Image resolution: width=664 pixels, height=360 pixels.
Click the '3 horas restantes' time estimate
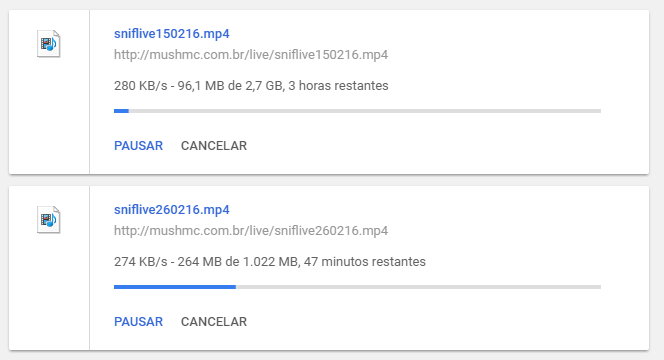click(x=338, y=86)
